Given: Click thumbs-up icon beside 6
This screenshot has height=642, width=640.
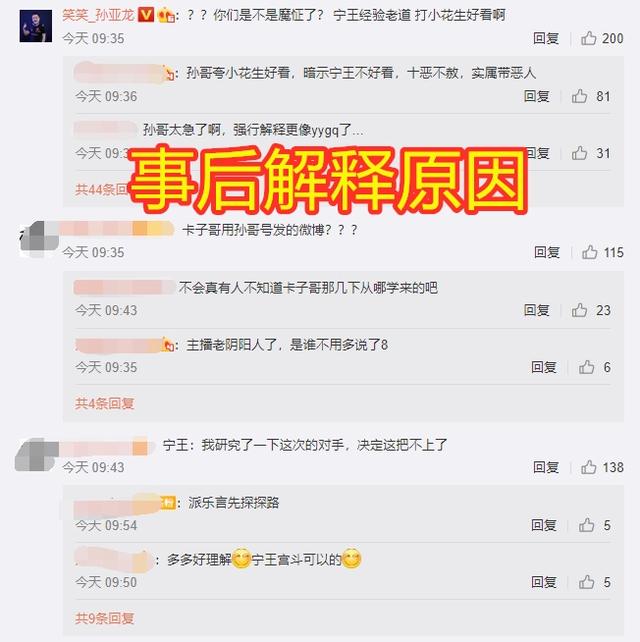Looking at the screenshot, I should [586, 367].
